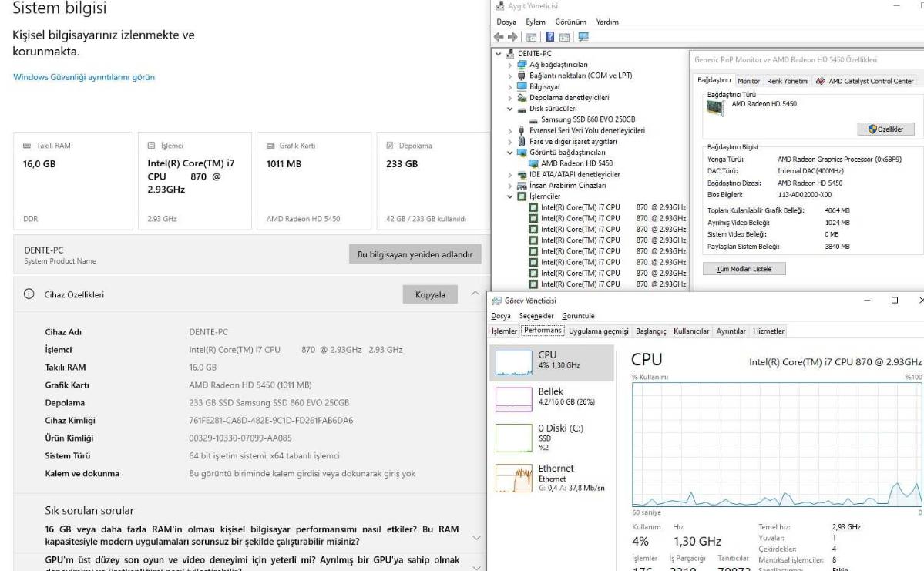924x571 pixels.
Task: Switch to the Monitör tab
Action: [x=748, y=82]
